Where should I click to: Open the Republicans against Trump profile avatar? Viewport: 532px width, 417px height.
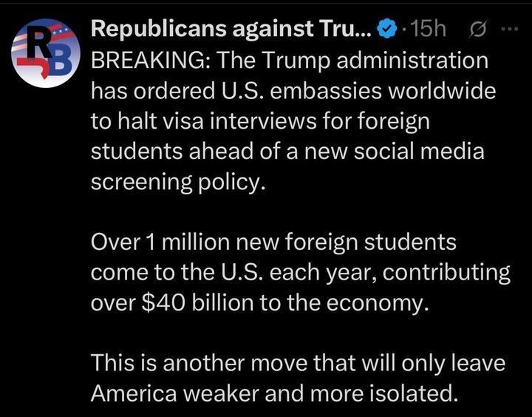[46, 53]
